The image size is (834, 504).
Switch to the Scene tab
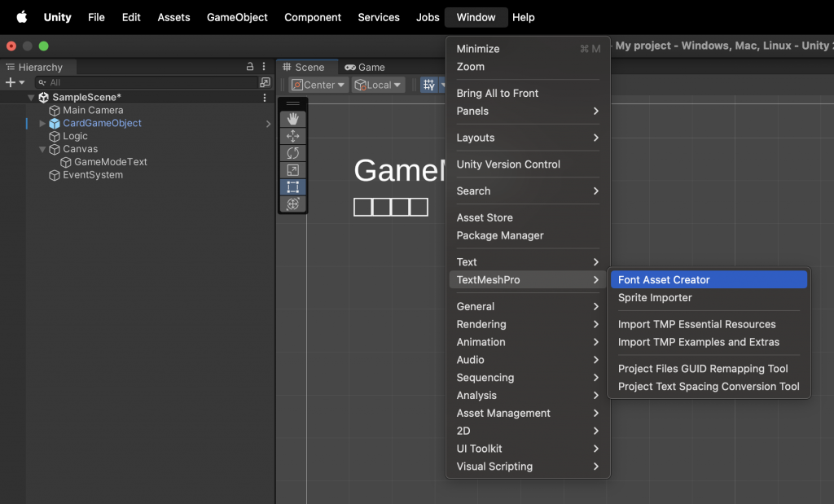pos(307,67)
